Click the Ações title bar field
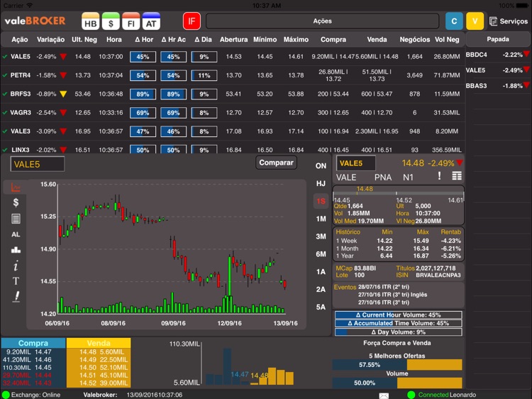Viewport: 532px width, 399px height. pos(322,21)
